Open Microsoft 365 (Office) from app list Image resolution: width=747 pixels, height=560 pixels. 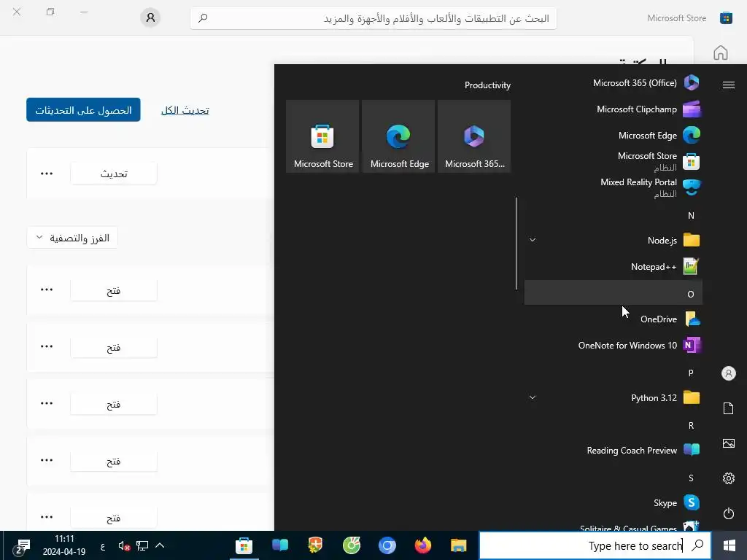(613, 83)
